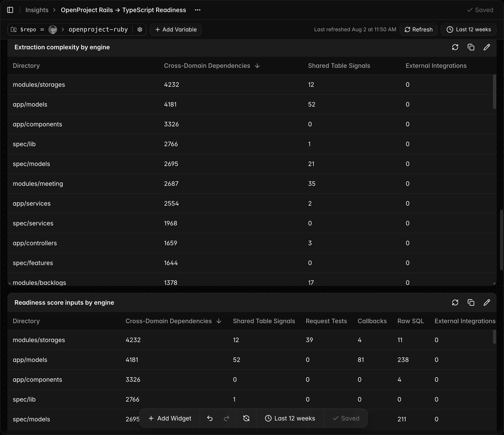Click value 2554 for app/services
This screenshot has height=435, width=504.
tap(171, 203)
